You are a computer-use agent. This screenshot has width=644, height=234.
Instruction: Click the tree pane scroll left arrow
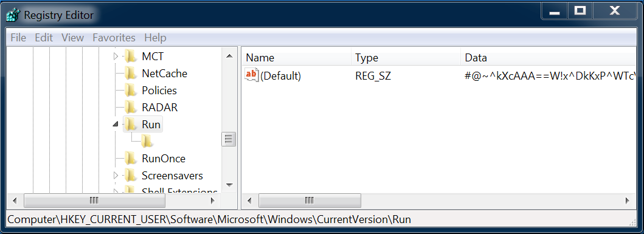(x=15, y=201)
